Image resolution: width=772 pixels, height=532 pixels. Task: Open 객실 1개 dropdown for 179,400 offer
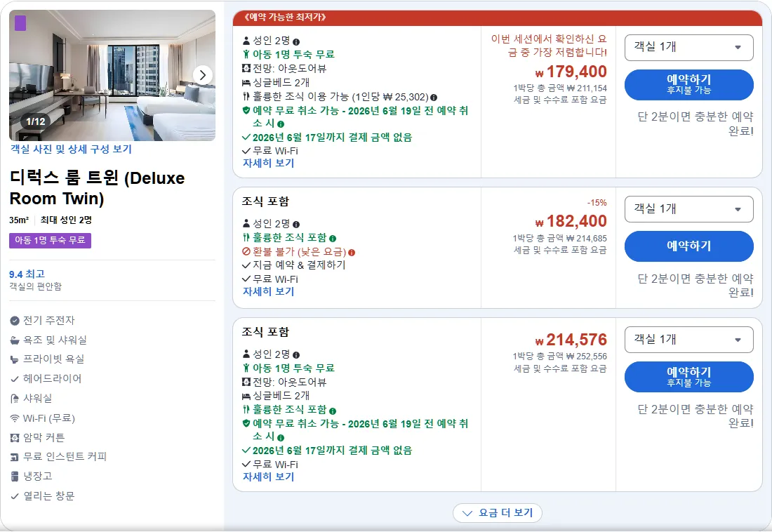coord(688,48)
